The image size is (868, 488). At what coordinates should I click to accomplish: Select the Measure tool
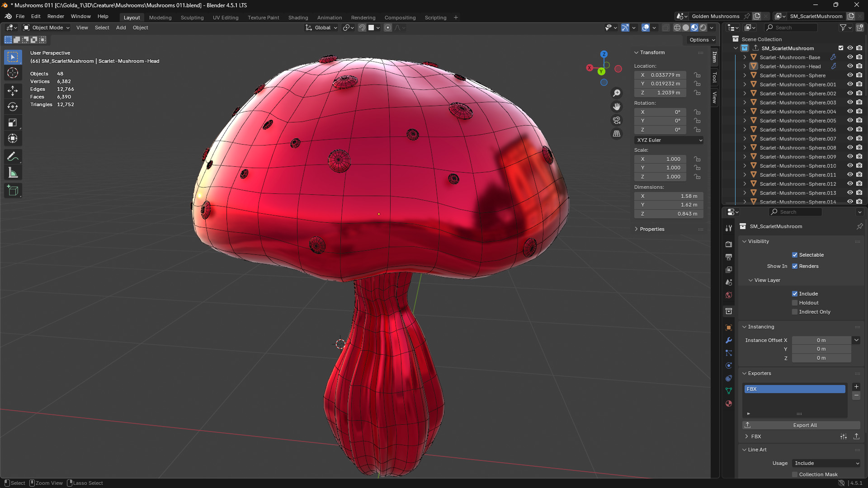(13, 172)
